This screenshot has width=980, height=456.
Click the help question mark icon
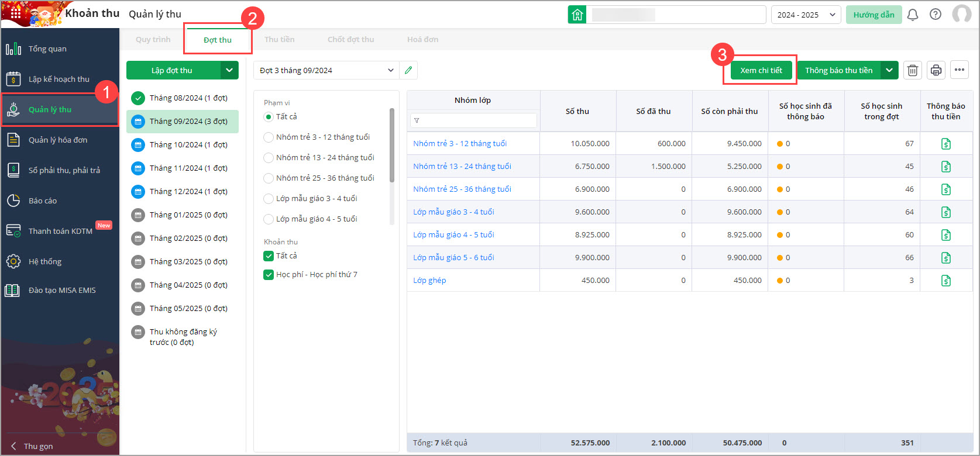[936, 15]
